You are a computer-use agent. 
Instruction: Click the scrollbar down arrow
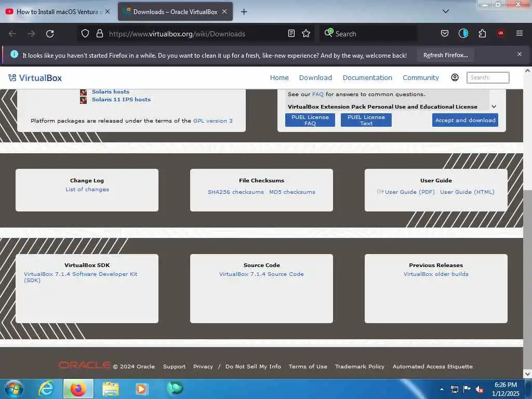click(x=527, y=374)
